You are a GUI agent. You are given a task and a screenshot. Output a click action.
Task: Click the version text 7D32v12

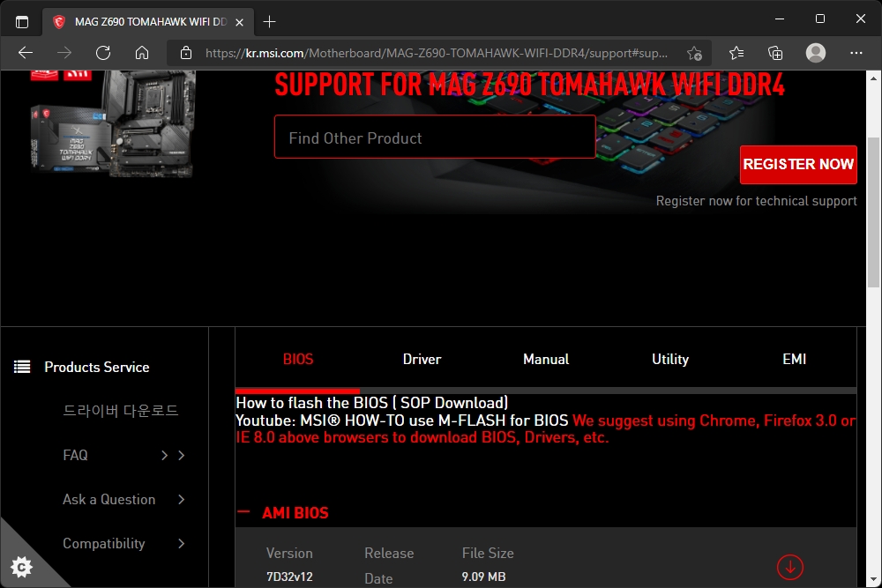pos(289,577)
